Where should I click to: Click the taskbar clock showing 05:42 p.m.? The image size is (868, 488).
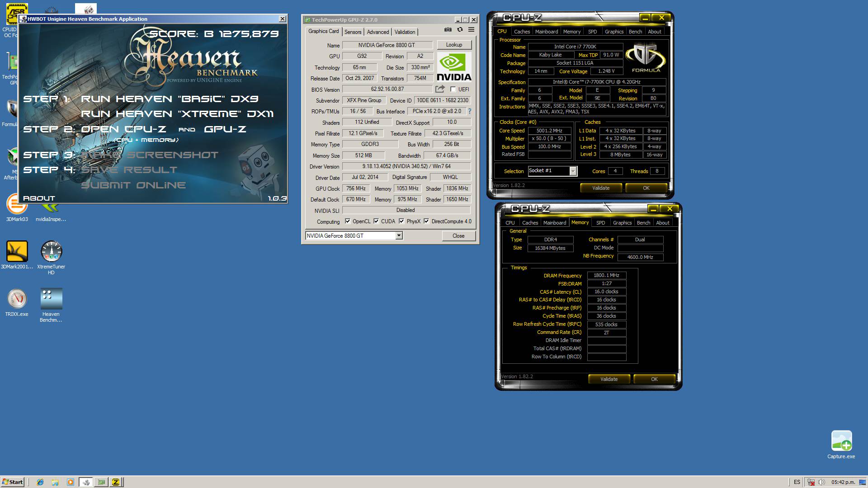point(843,482)
